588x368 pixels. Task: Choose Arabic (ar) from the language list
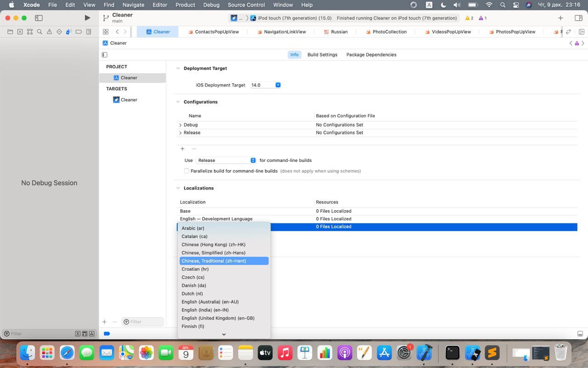224,228
